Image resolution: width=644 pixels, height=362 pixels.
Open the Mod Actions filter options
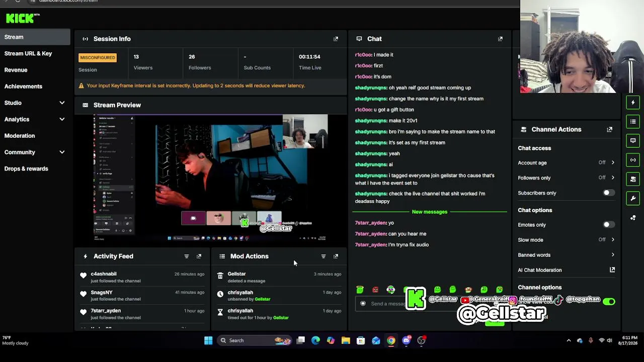point(324,256)
